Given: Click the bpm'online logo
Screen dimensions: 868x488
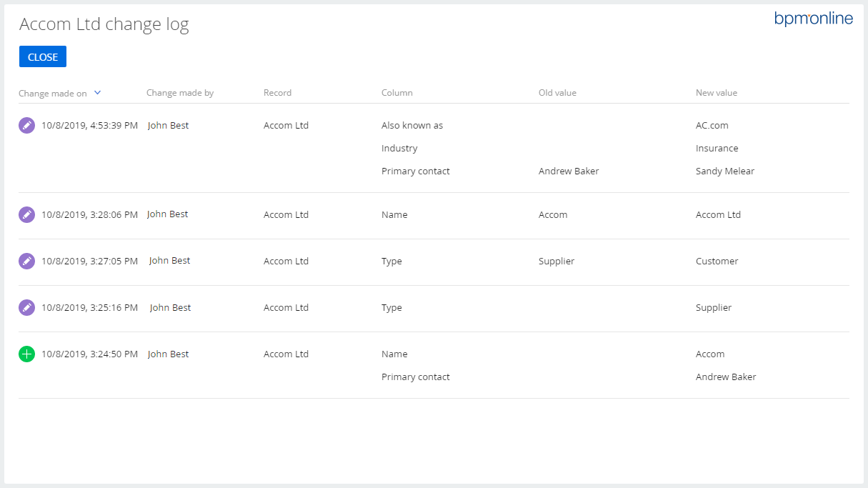Looking at the screenshot, I should (813, 19).
